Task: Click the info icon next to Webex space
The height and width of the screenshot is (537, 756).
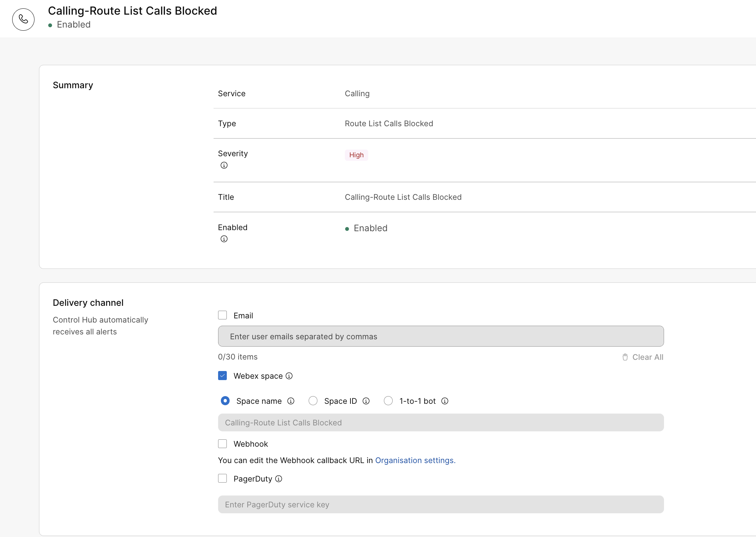Action: coord(289,376)
